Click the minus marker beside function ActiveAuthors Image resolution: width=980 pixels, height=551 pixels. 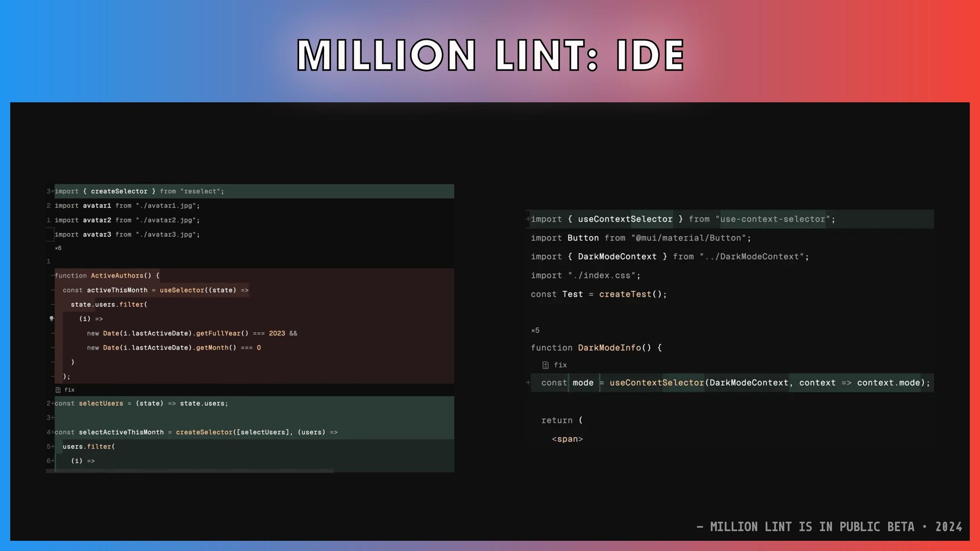pyautogui.click(x=53, y=275)
